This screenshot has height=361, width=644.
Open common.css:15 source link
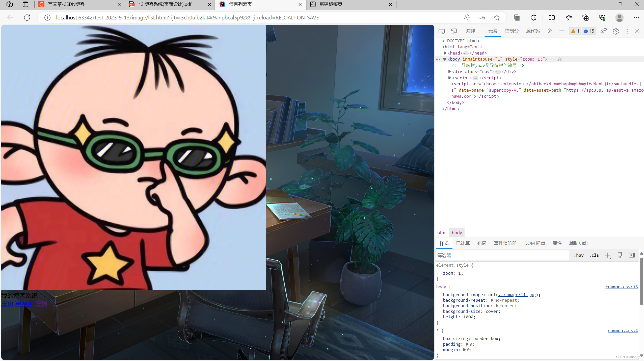click(x=622, y=287)
